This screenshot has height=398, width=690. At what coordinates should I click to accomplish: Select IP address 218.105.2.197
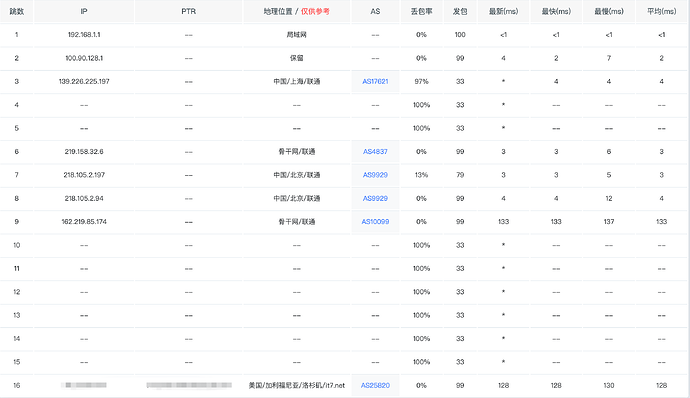[x=84, y=175]
